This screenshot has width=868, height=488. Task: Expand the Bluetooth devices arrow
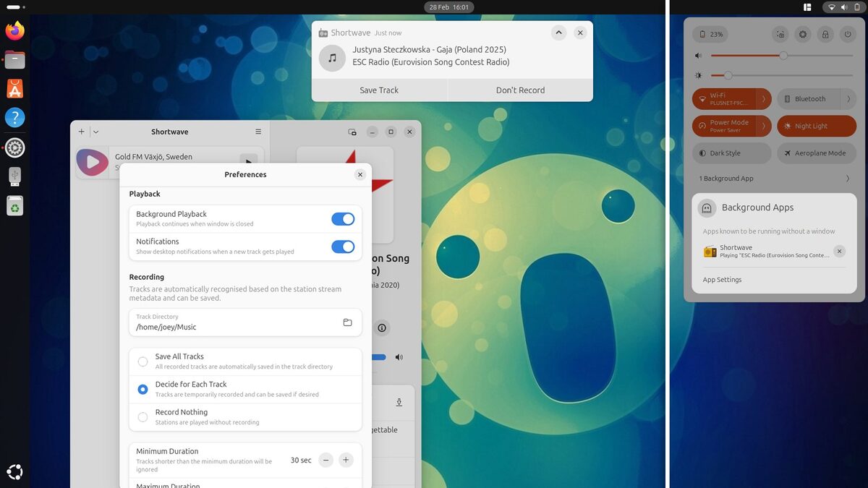coord(848,98)
